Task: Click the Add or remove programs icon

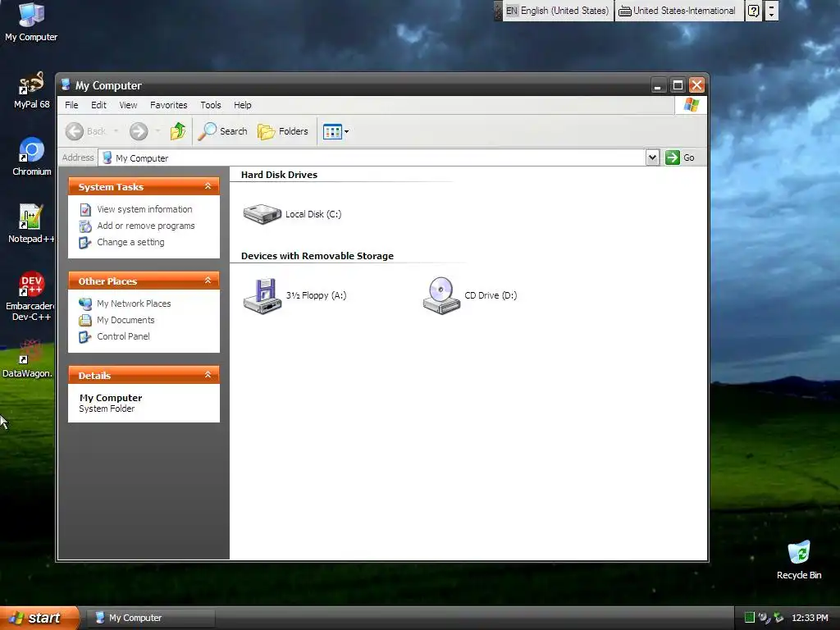Action: 85,226
